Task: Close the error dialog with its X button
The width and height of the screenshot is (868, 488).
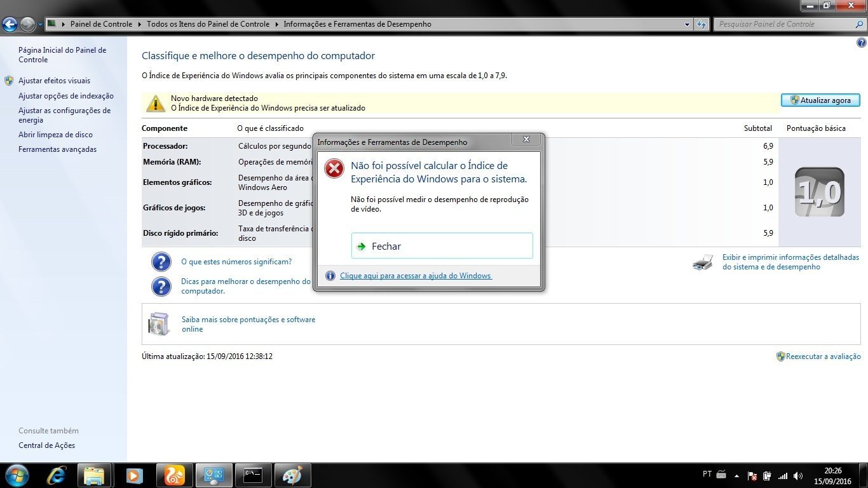Action: [x=526, y=139]
